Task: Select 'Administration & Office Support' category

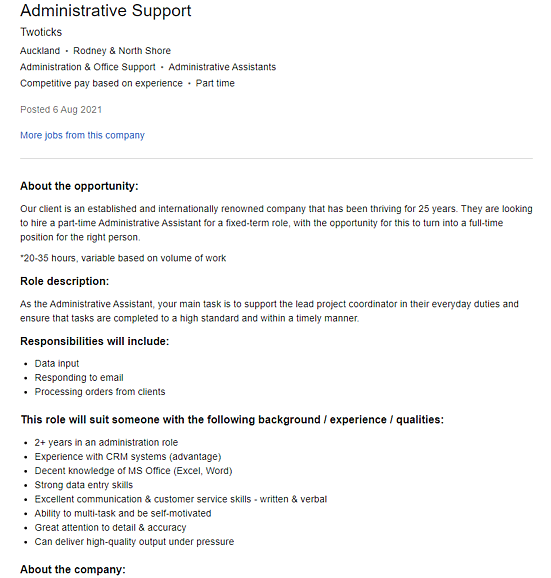Action: (88, 67)
